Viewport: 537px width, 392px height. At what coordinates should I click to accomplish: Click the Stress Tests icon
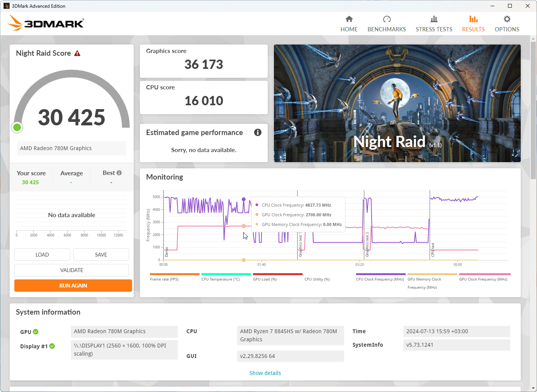pos(434,19)
